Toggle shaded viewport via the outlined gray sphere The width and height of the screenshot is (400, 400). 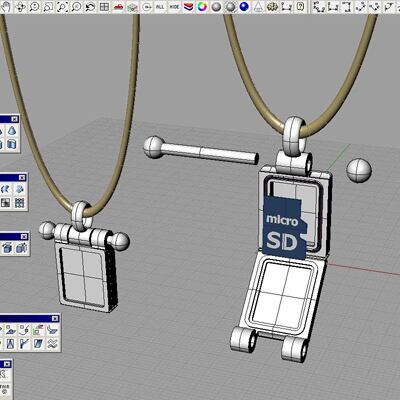[230, 6]
